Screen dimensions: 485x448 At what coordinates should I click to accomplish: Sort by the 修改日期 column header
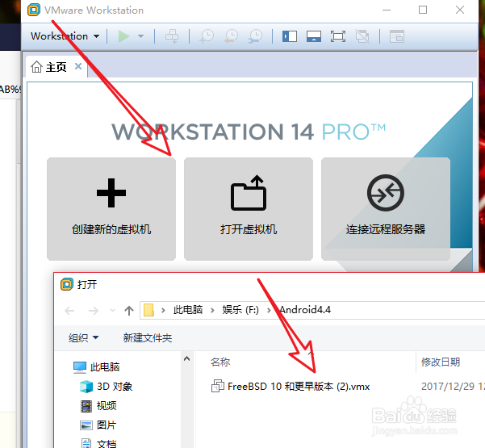tap(441, 362)
